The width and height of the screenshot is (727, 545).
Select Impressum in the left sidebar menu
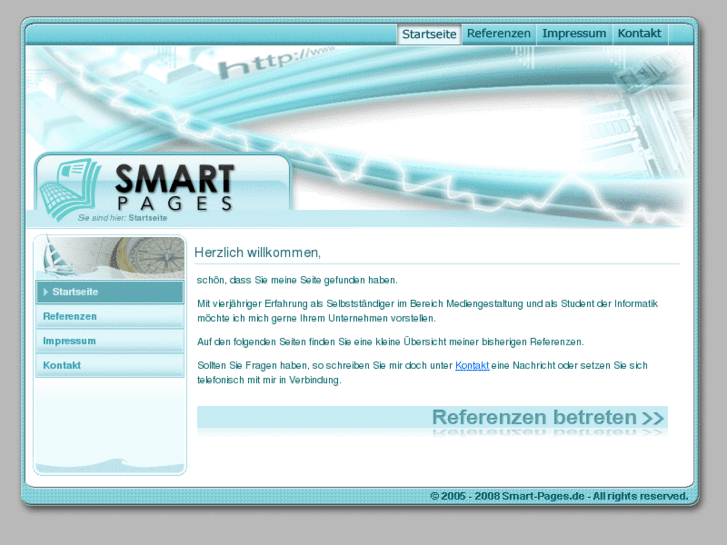(x=110, y=341)
